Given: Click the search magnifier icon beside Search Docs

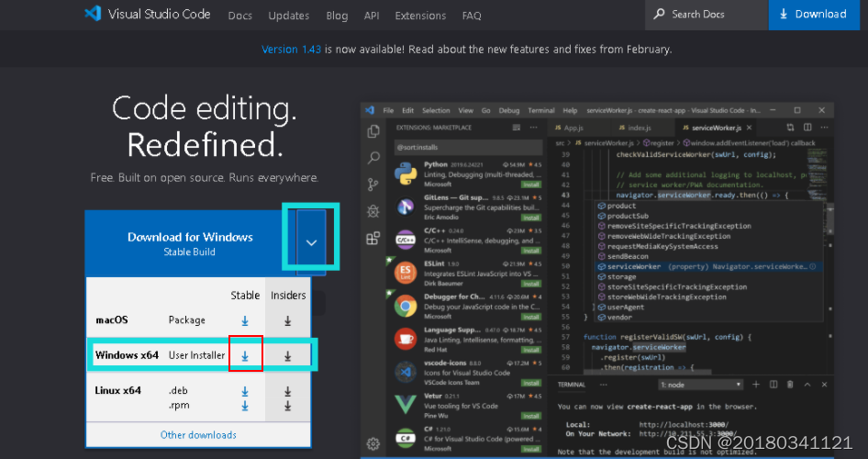Looking at the screenshot, I should click(x=659, y=14).
